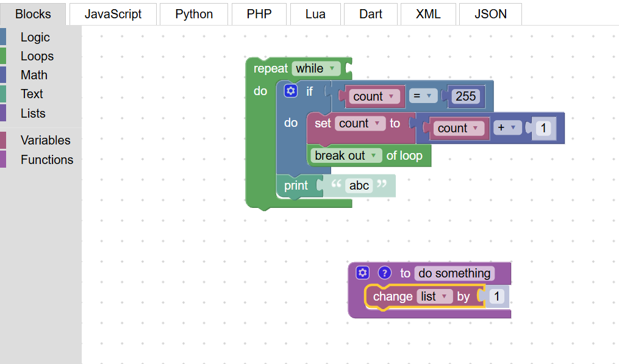Open the list variable dropdown in the change block
The height and width of the screenshot is (364, 619).
click(435, 296)
